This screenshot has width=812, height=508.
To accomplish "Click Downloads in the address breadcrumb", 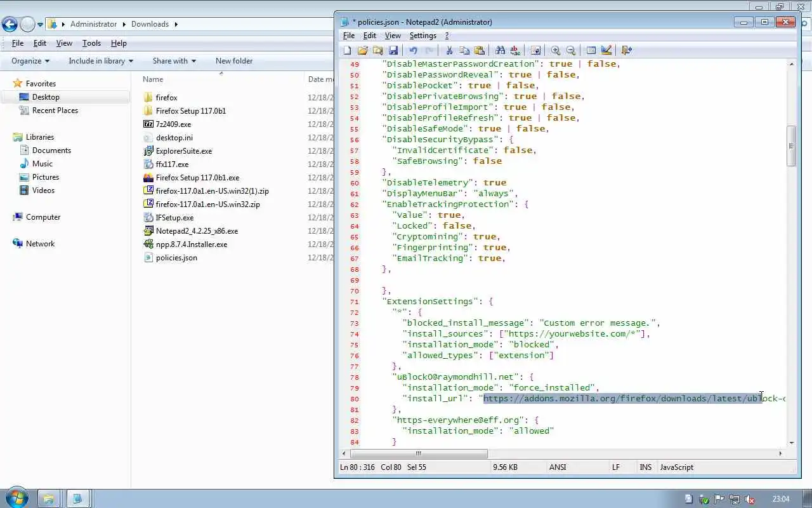I will click(150, 24).
